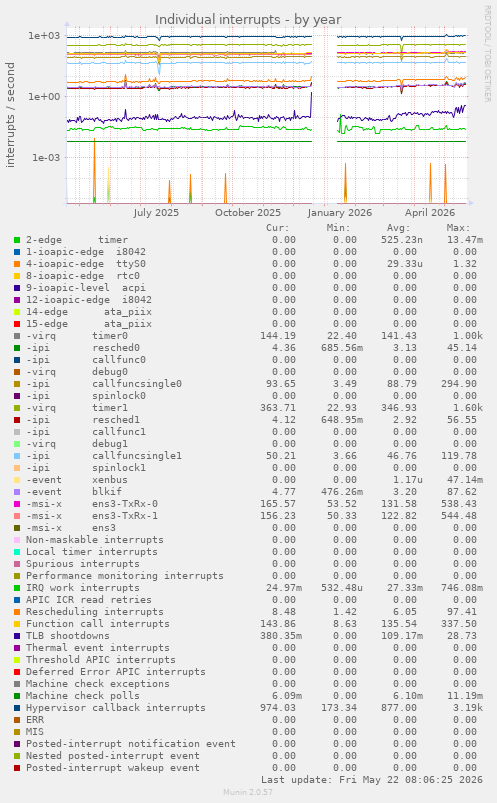Click the Max: column header

click(x=458, y=228)
